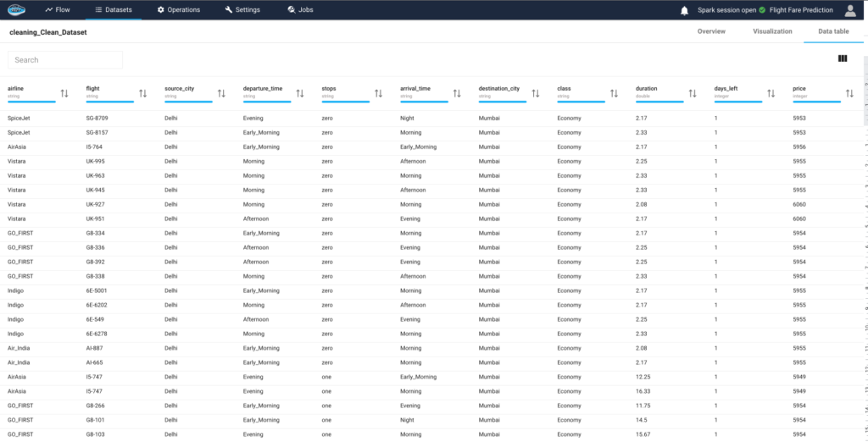Sort by the price column
868x442 pixels.
(x=849, y=93)
